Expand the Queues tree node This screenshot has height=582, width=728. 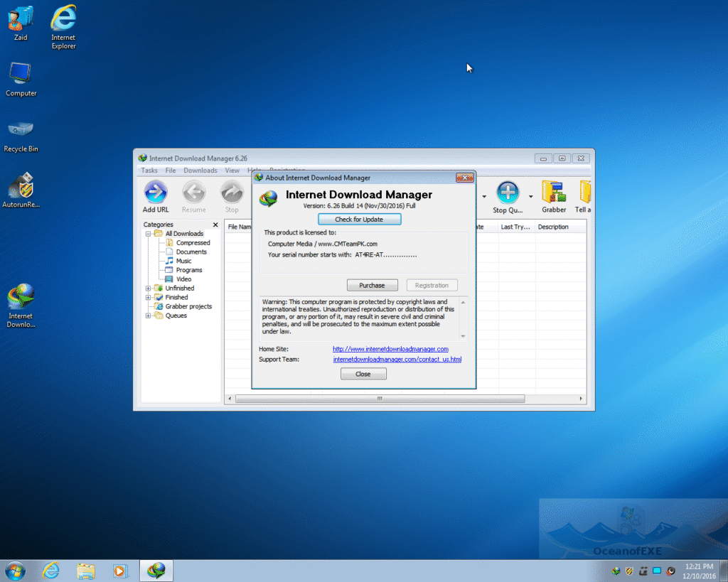pyautogui.click(x=148, y=316)
